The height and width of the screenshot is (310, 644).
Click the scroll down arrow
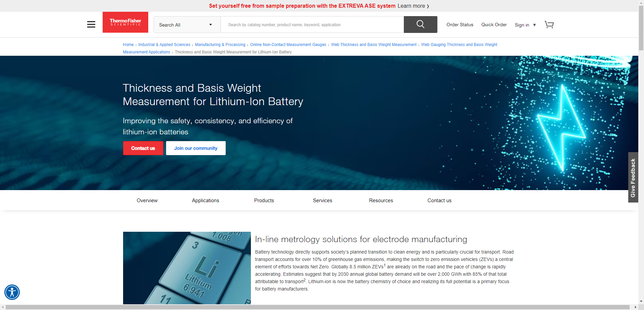[x=641, y=302]
